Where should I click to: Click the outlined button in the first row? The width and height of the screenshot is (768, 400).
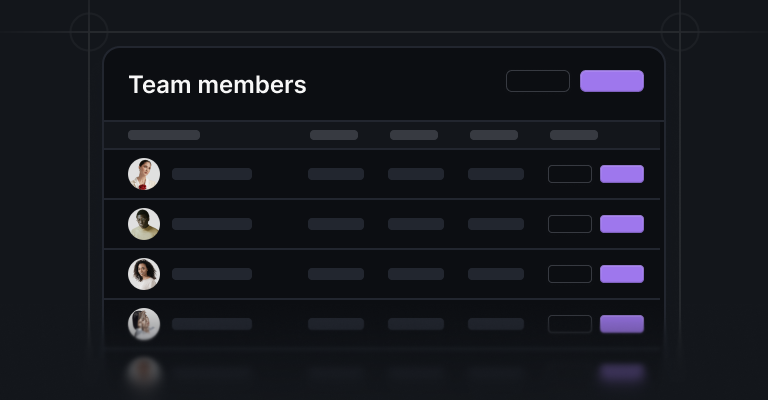pyautogui.click(x=570, y=174)
